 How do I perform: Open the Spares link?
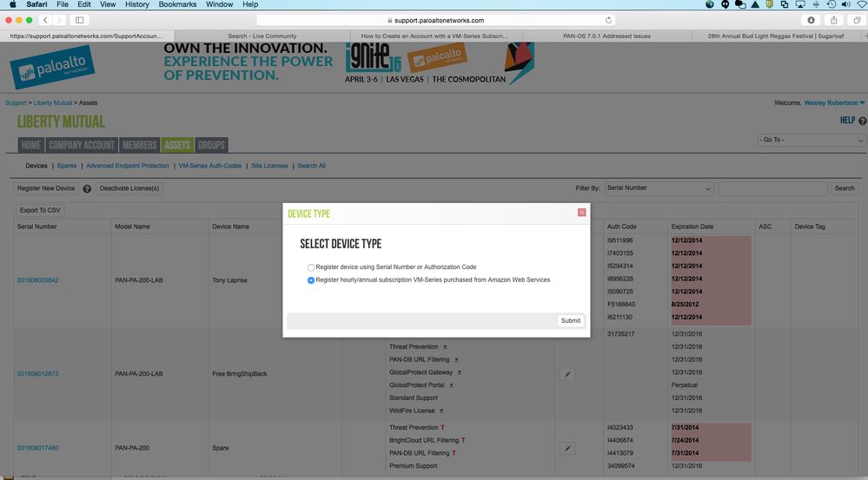click(67, 166)
